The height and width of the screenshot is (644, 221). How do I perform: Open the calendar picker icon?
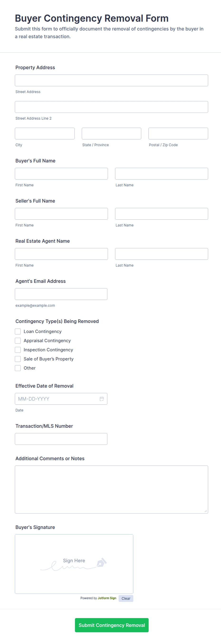click(x=102, y=399)
